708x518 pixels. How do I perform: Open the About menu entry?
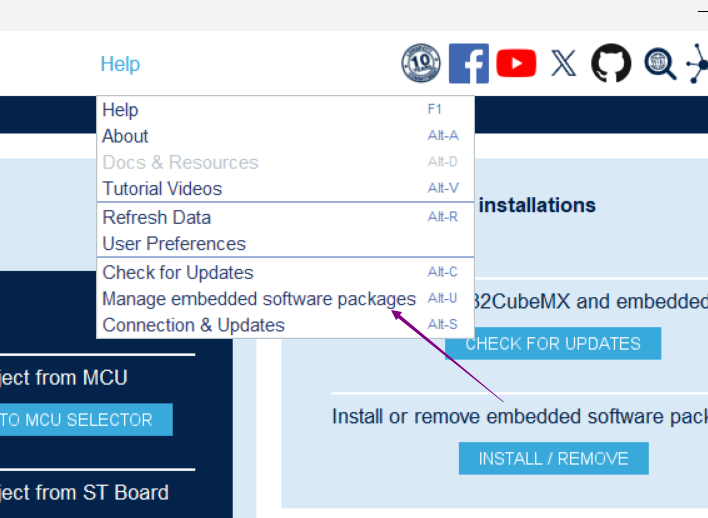pyautogui.click(x=285, y=136)
